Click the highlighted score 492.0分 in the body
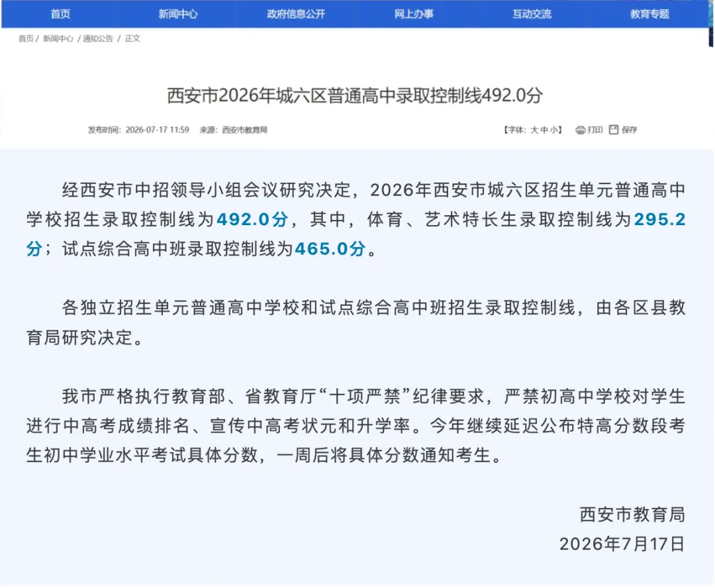 coord(253,219)
